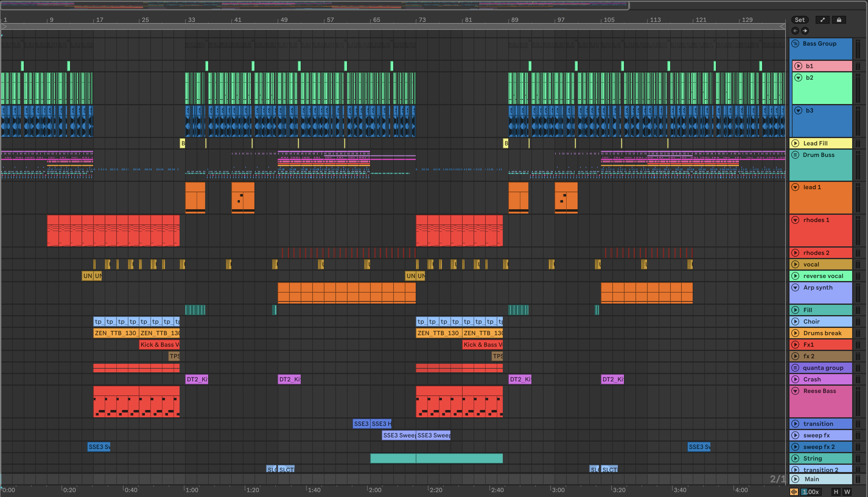This screenshot has height=497, width=868.
Task: Collapse the b3 track
Action: [798, 110]
